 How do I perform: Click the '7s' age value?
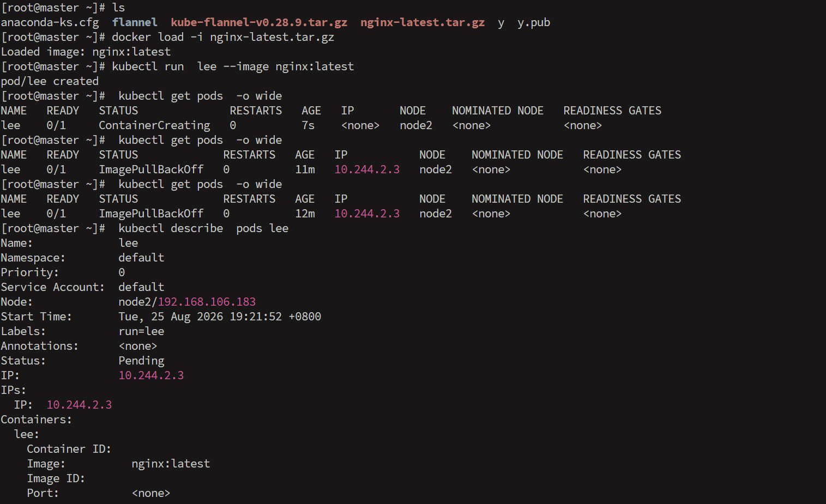(308, 125)
